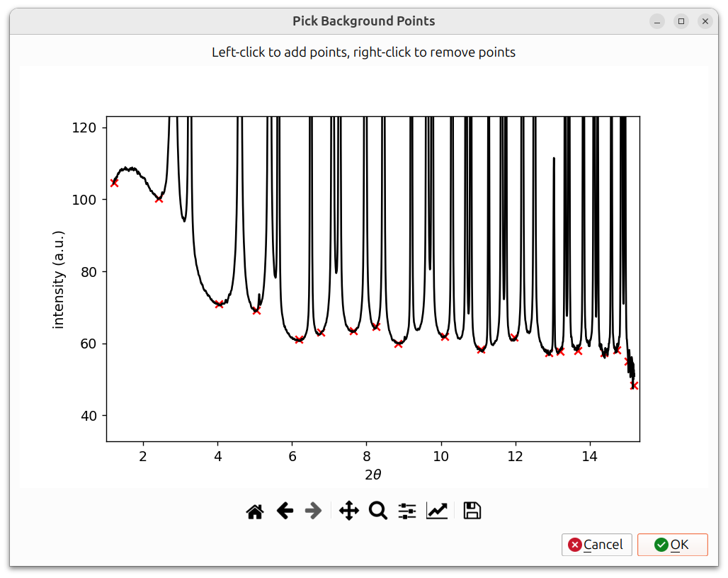
Task: Click the y-axis tick label 40
Action: pos(89,416)
